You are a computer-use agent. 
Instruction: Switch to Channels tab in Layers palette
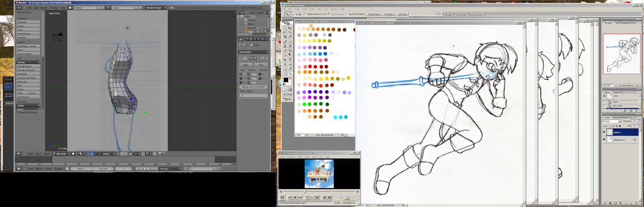coord(617,117)
